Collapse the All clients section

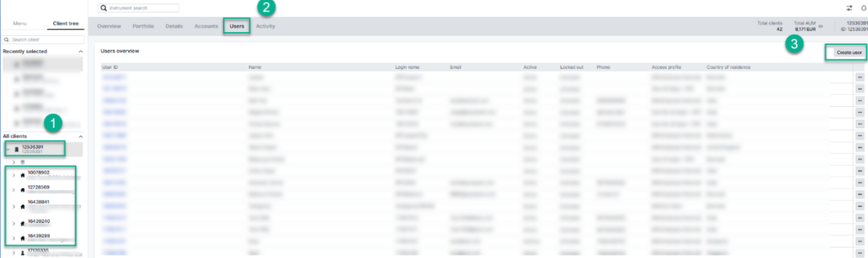(x=81, y=136)
